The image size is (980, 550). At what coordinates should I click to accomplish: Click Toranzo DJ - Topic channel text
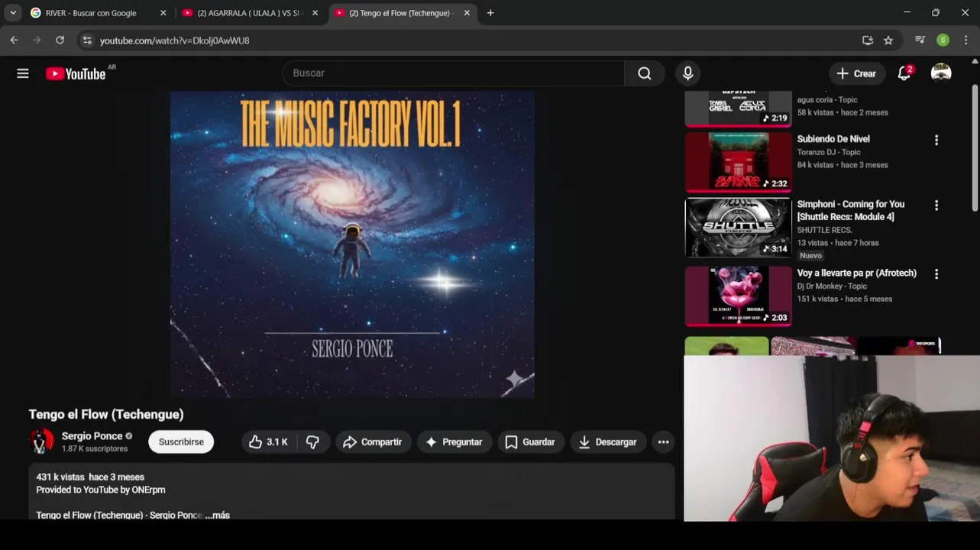[829, 152]
